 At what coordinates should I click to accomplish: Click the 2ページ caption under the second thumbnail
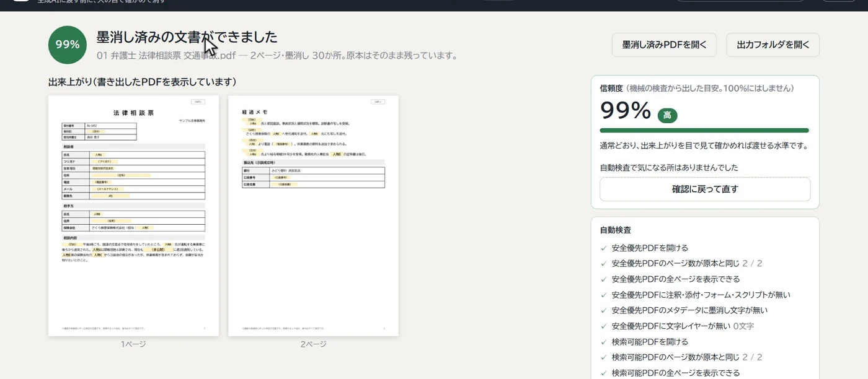313,344
